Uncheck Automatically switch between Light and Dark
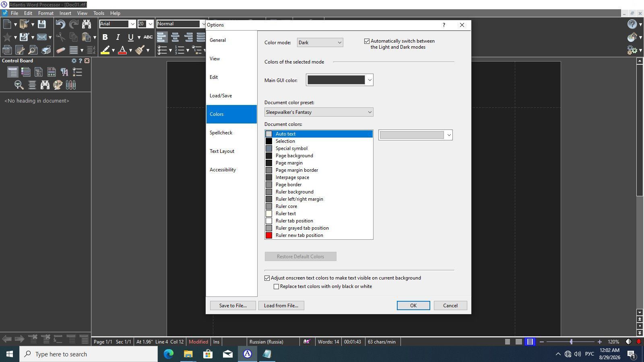 [367, 41]
